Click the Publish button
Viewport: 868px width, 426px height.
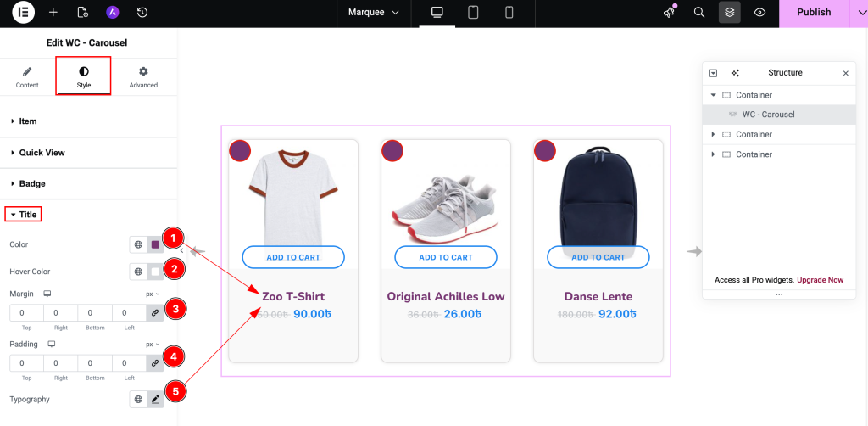point(813,13)
